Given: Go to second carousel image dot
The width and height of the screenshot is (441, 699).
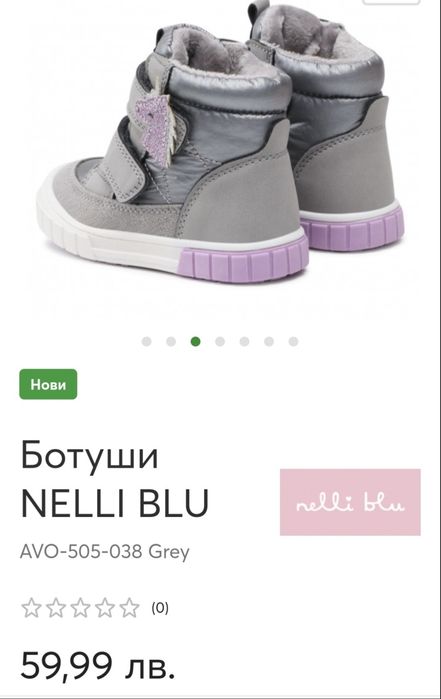Looking at the screenshot, I should point(171,341).
